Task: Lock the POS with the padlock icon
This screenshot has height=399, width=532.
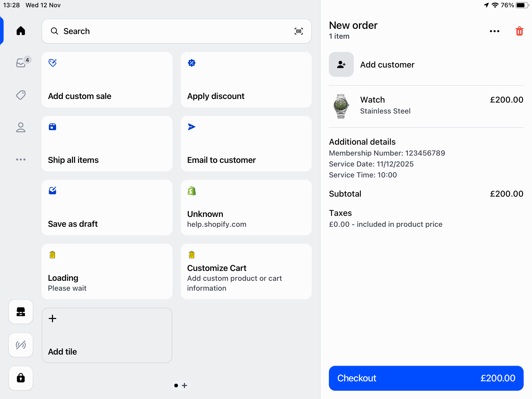Action: point(21,378)
